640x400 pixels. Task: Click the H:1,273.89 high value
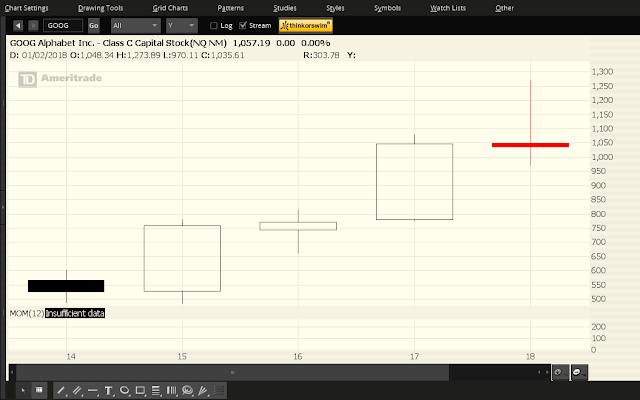point(138,55)
